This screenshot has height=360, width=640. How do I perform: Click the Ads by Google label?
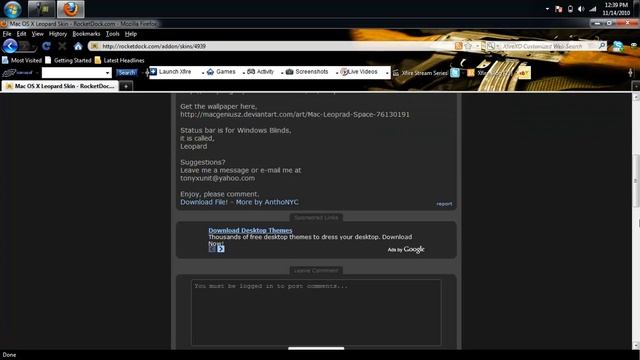pyautogui.click(x=406, y=249)
